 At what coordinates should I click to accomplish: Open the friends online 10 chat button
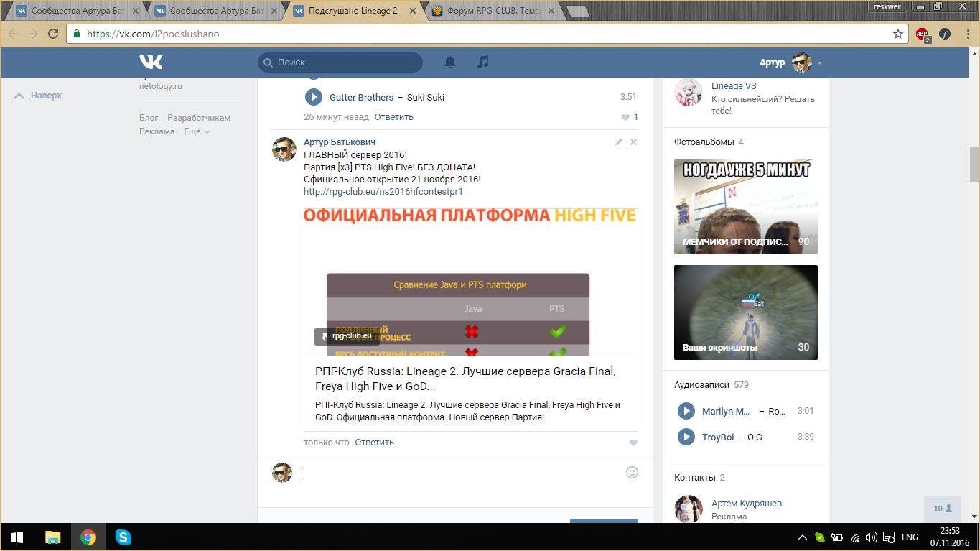click(x=943, y=509)
